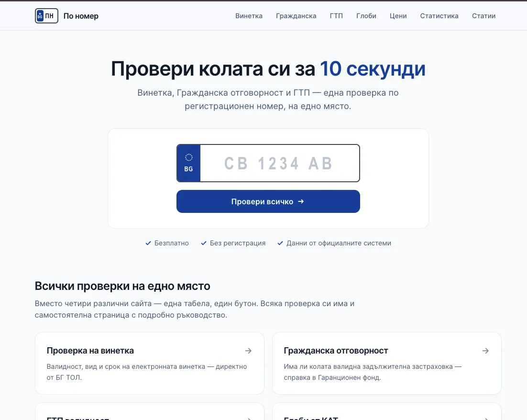Open the Проверка на винетка card
Viewport: 527px width, 420px height.
click(150, 363)
